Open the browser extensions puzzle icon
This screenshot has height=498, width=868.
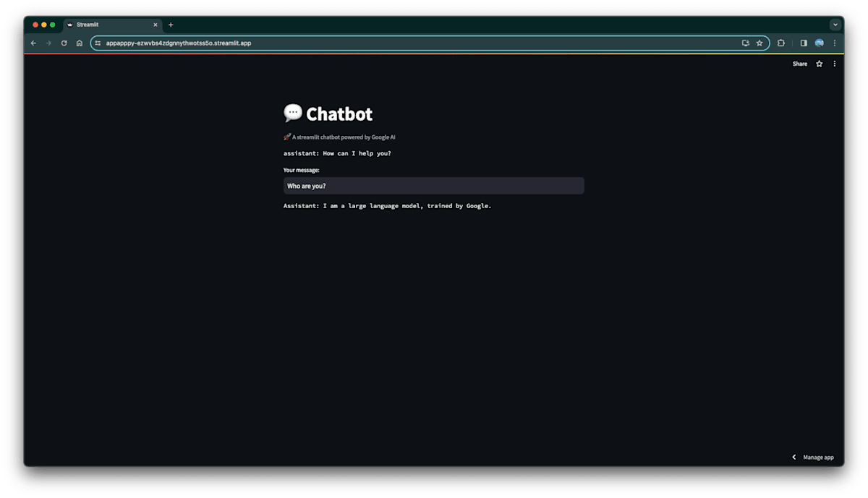point(781,43)
